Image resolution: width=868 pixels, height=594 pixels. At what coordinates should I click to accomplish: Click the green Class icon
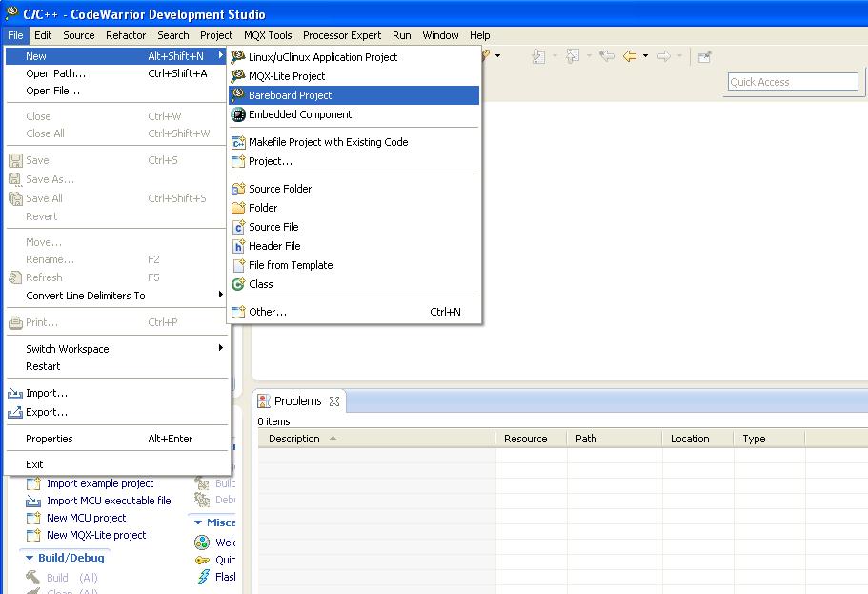pyautogui.click(x=238, y=284)
